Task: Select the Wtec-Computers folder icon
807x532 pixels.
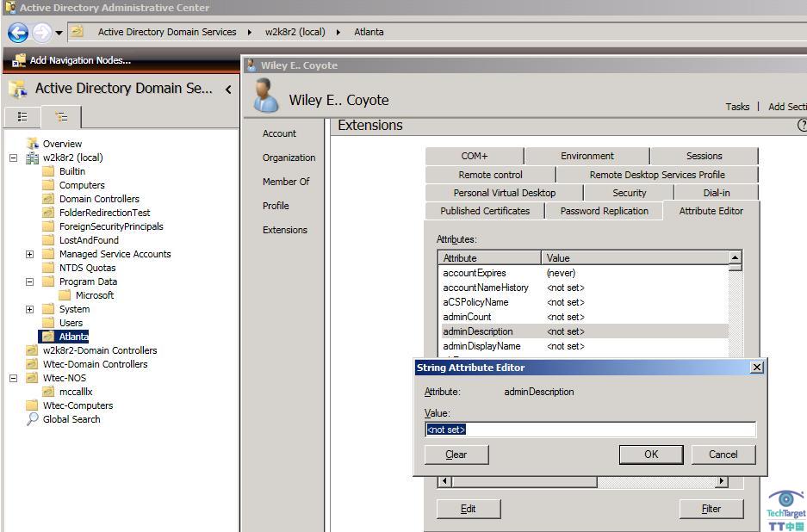Action: [33, 405]
